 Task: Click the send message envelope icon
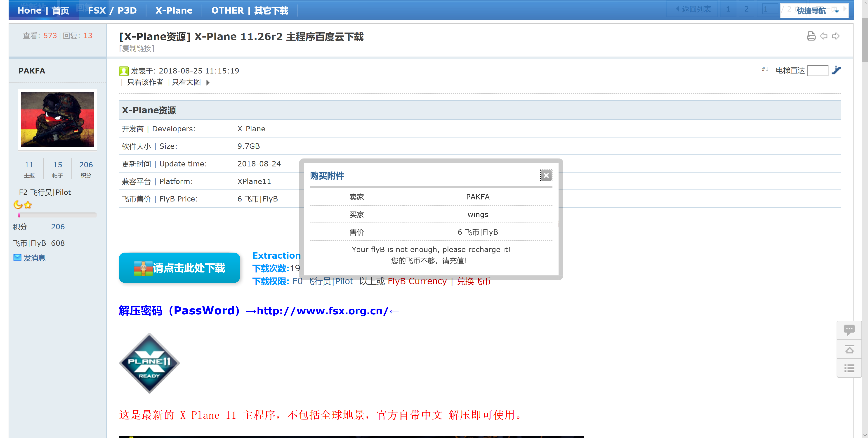point(17,258)
